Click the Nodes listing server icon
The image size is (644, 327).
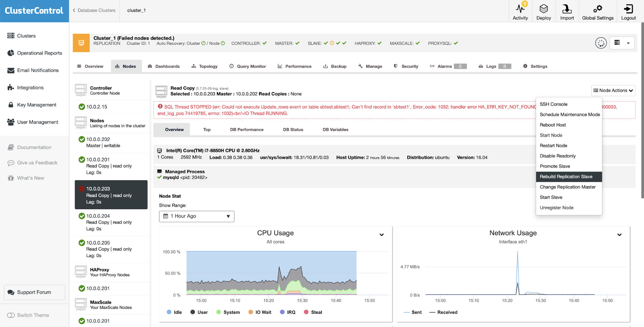point(81,123)
